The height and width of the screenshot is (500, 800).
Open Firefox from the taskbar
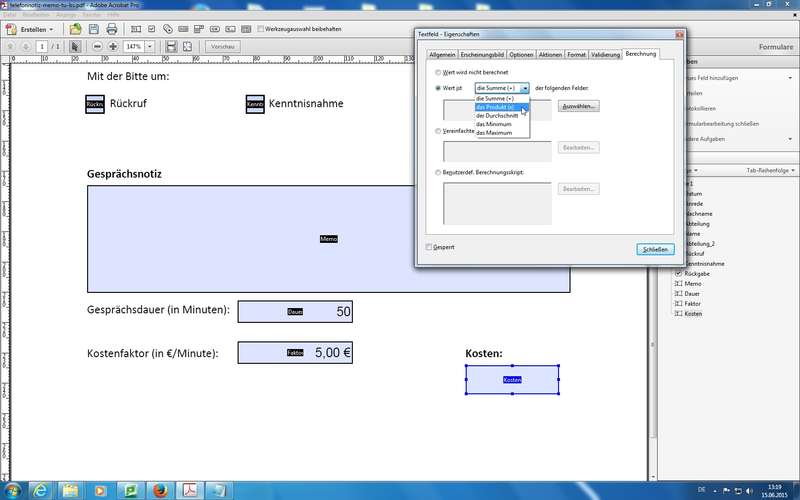pos(160,491)
